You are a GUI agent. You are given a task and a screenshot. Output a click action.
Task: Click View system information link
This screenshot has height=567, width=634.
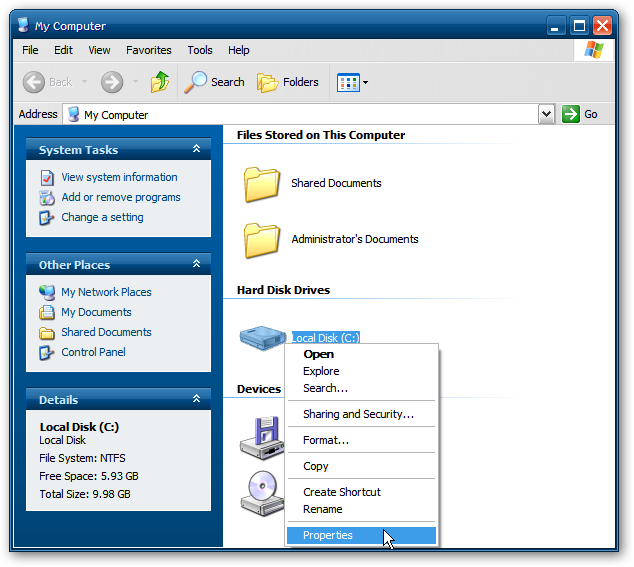pos(119,177)
